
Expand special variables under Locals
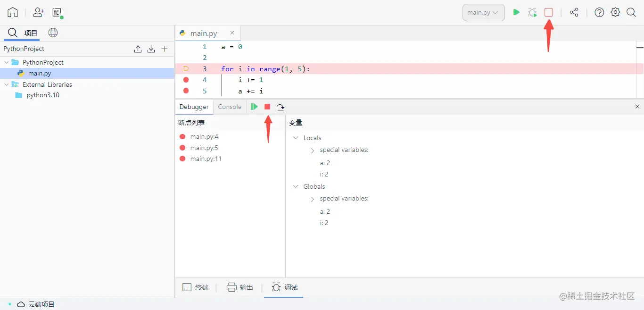point(312,150)
